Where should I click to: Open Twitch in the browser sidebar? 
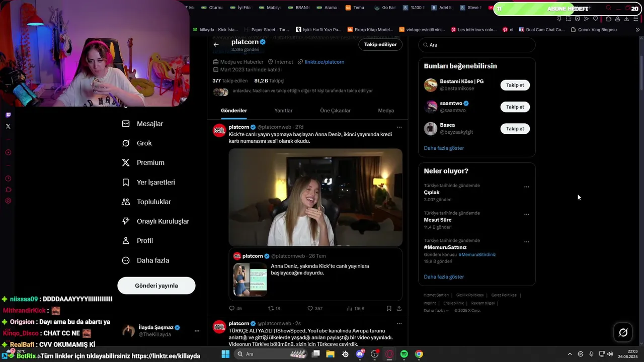tap(8, 115)
